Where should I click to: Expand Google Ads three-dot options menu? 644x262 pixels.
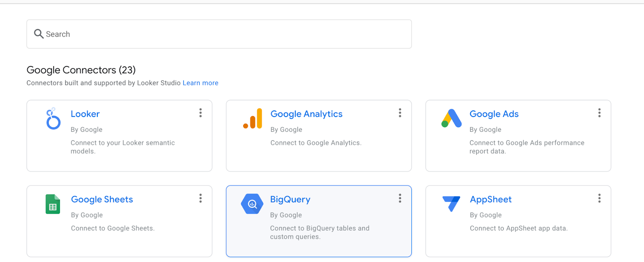(599, 113)
